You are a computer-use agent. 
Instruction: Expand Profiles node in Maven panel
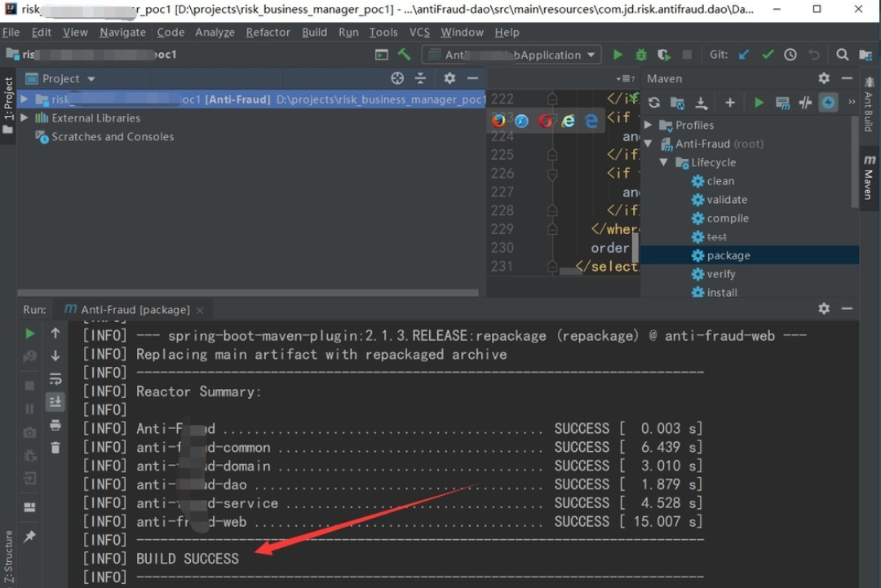pyautogui.click(x=649, y=126)
